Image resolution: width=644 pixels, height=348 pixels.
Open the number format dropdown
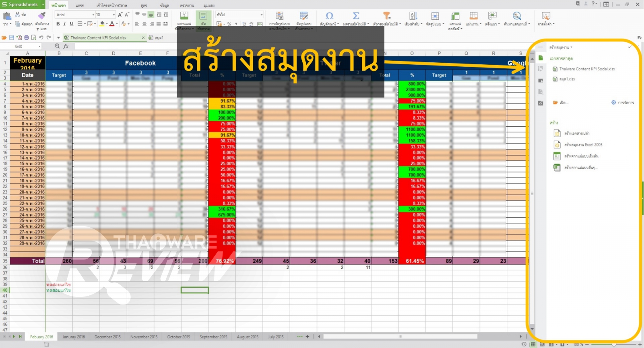tap(262, 14)
